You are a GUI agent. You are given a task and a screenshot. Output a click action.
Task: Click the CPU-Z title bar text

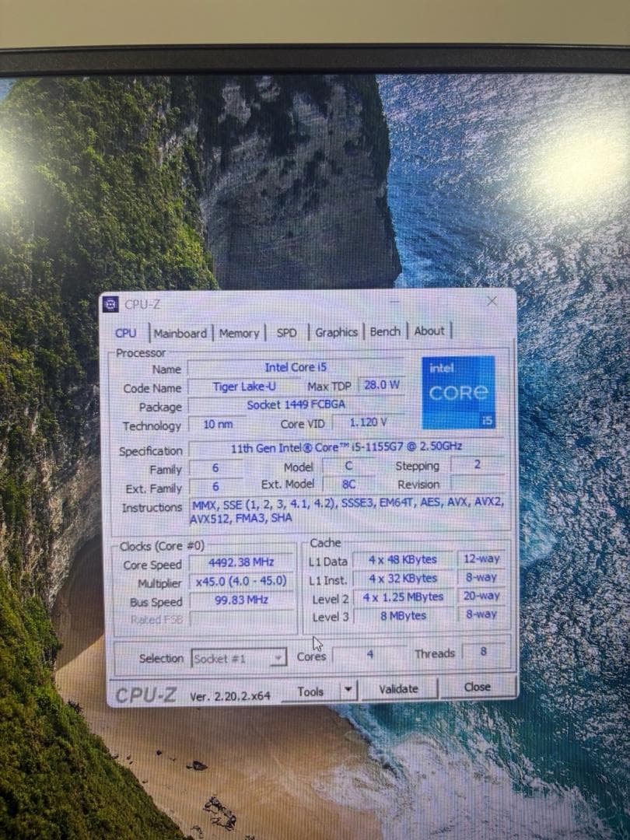142,305
